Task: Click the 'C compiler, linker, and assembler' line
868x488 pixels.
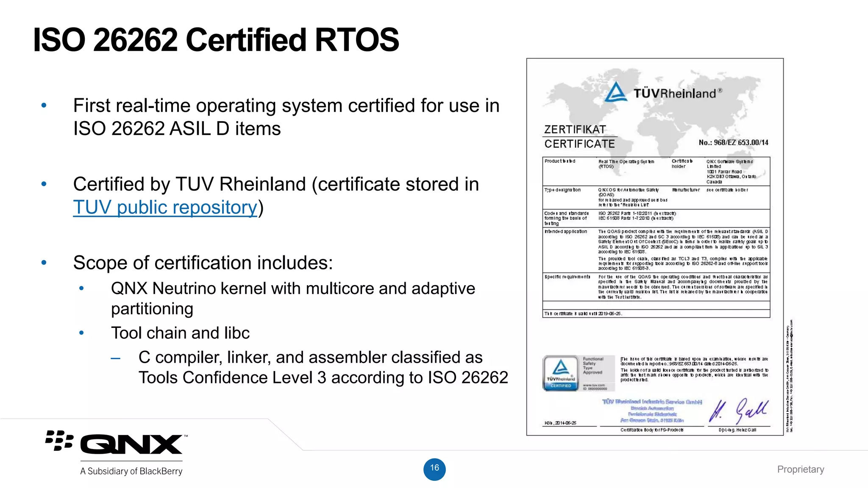Action: tap(323, 367)
